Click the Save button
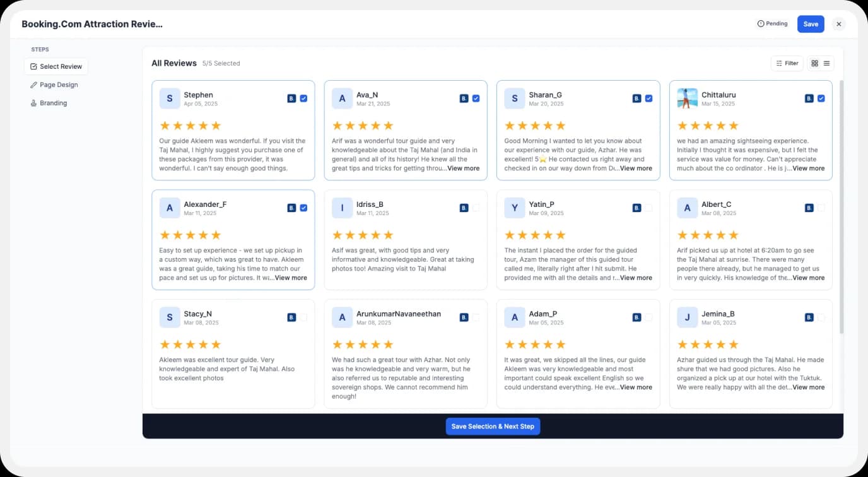 pyautogui.click(x=811, y=23)
